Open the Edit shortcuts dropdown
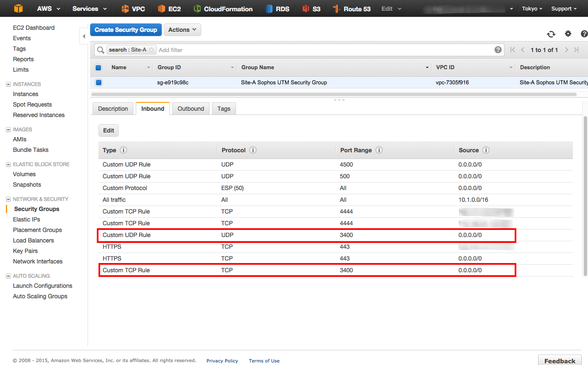Screen dimensions: 588x365 pyautogui.click(x=391, y=8)
